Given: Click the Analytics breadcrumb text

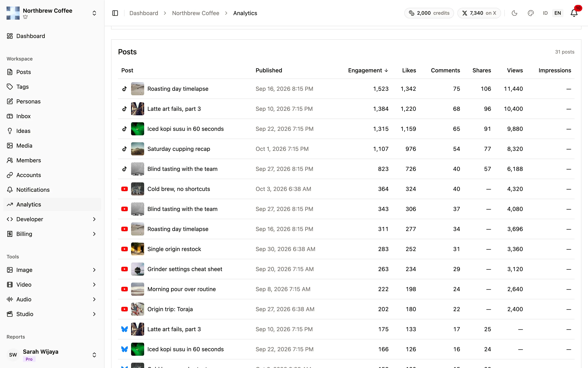Looking at the screenshot, I should (245, 13).
